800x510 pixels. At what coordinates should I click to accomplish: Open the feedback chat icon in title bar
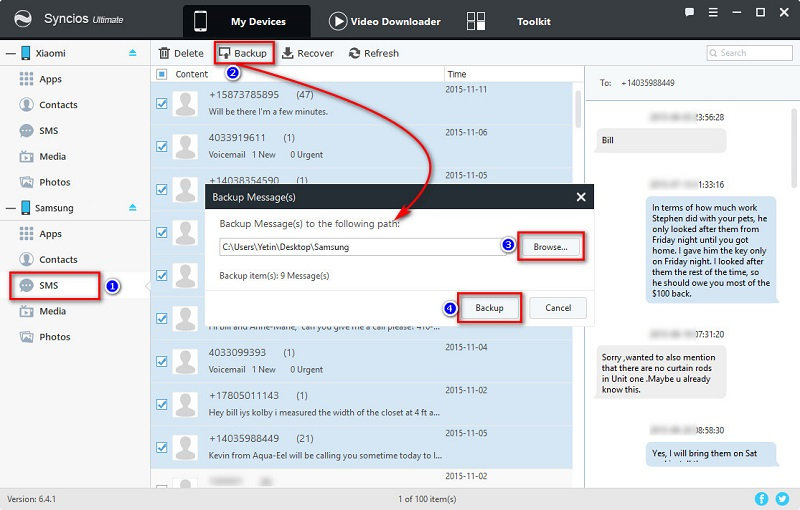(x=689, y=12)
